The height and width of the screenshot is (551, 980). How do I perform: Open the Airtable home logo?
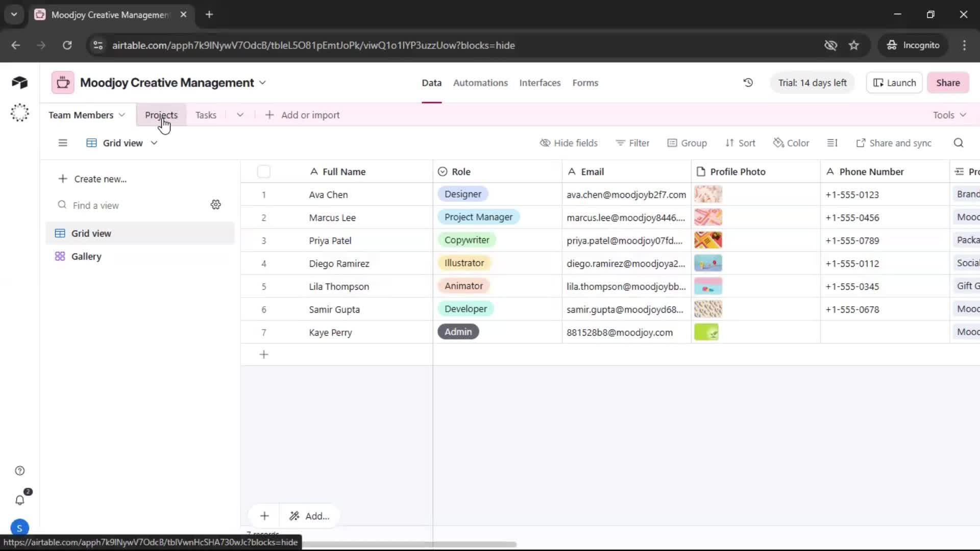click(19, 83)
